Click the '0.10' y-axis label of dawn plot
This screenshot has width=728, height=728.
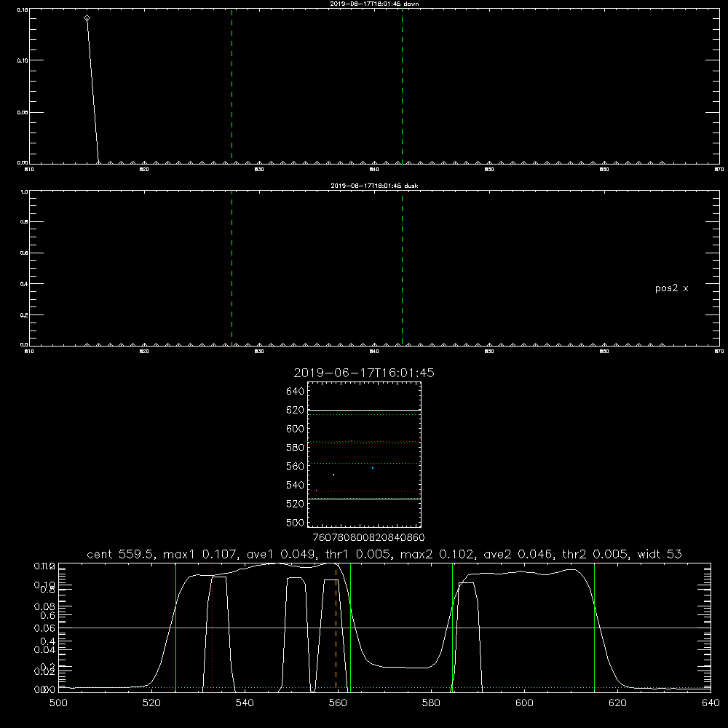(x=23, y=60)
